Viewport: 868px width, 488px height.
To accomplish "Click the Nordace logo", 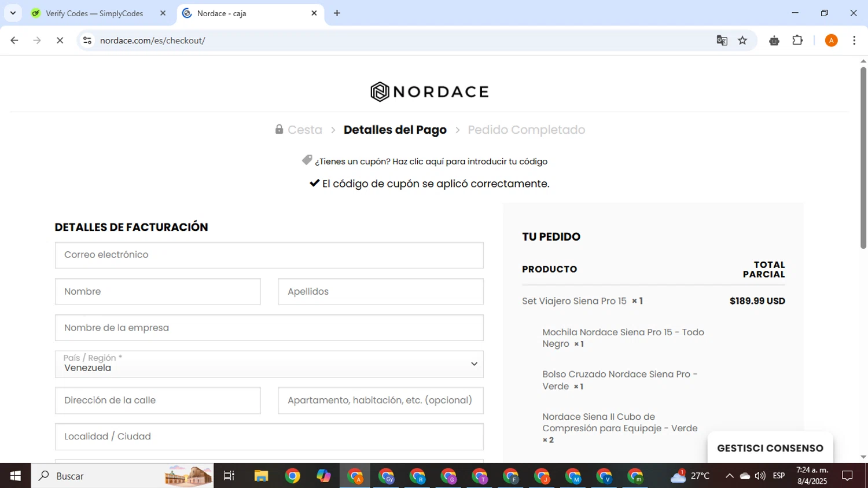I will tap(429, 91).
